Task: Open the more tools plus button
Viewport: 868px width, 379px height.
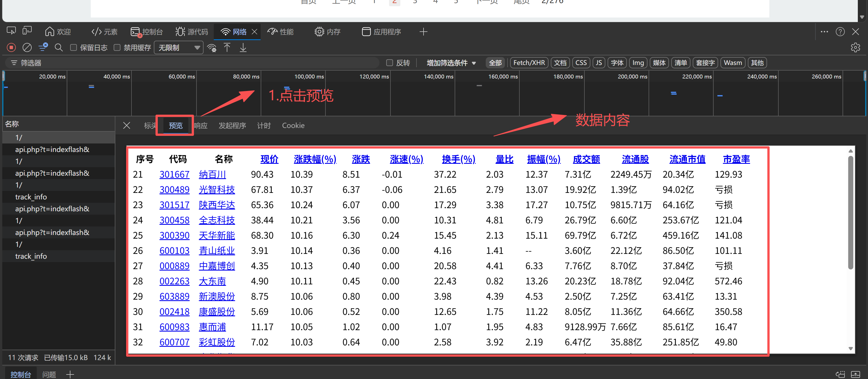Action: click(x=423, y=32)
